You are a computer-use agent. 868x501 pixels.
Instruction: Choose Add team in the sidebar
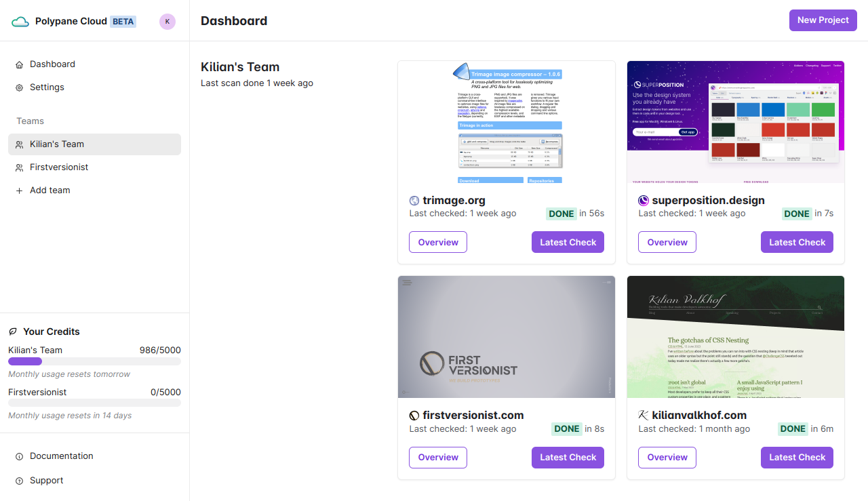(94, 191)
